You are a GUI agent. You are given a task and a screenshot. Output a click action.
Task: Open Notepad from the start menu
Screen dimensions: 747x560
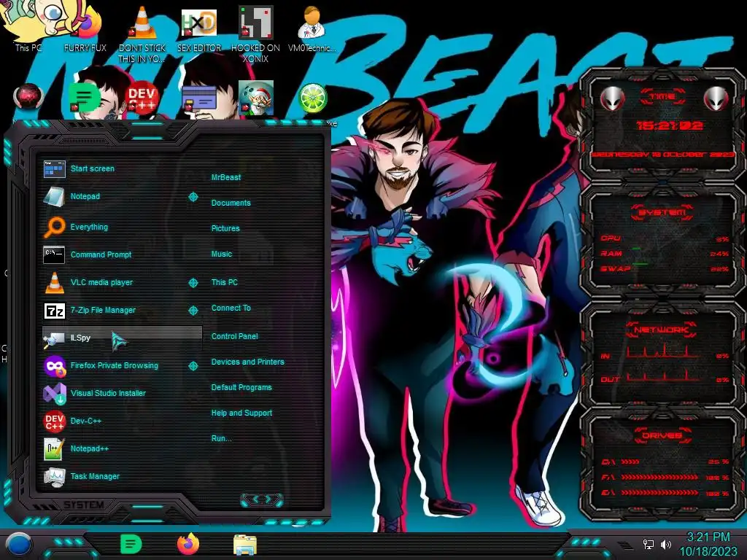coord(122,196)
